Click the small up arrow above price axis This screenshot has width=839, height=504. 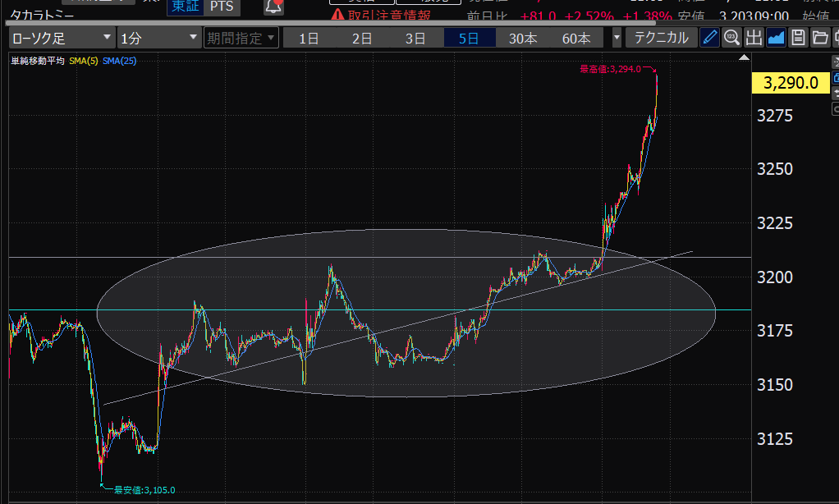[x=744, y=58]
